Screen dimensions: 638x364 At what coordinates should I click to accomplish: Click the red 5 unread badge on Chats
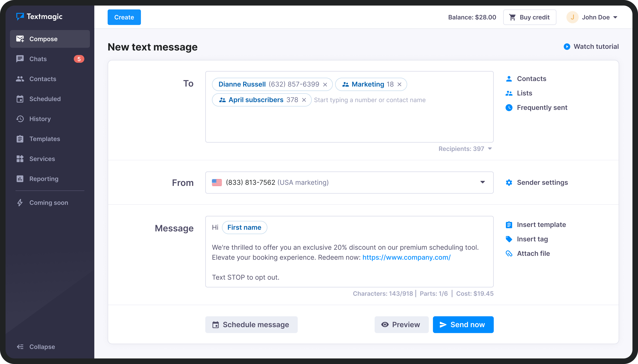pyautogui.click(x=79, y=59)
